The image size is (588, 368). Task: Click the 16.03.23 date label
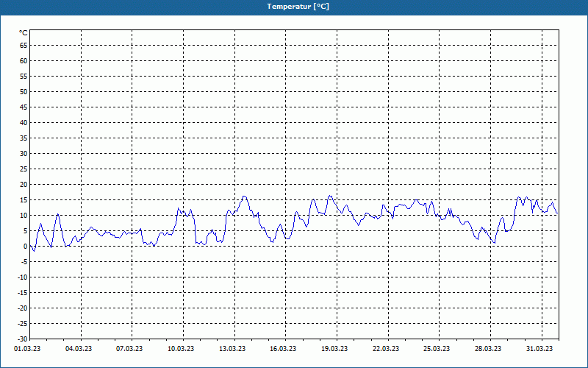click(x=283, y=348)
